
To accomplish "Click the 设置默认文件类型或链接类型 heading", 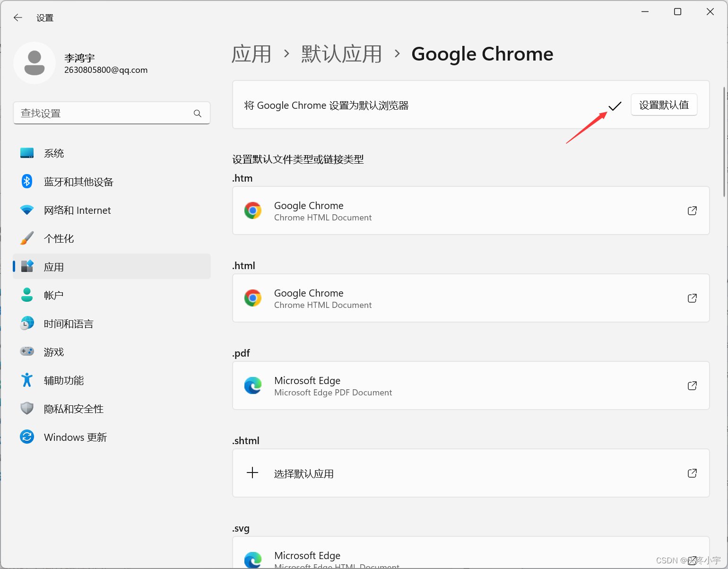I will 298,159.
